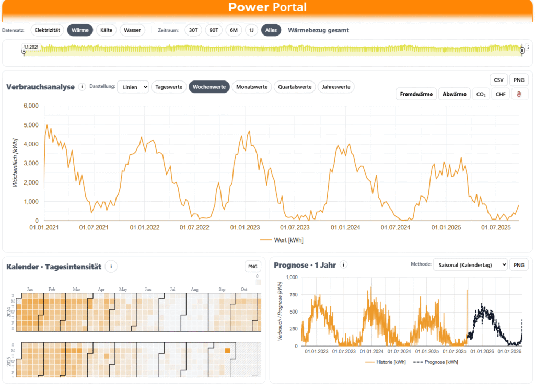Expand the Methode Saisonal (Kalendertag) dropdown
Viewport: 535px width, 392px height.
470,265
